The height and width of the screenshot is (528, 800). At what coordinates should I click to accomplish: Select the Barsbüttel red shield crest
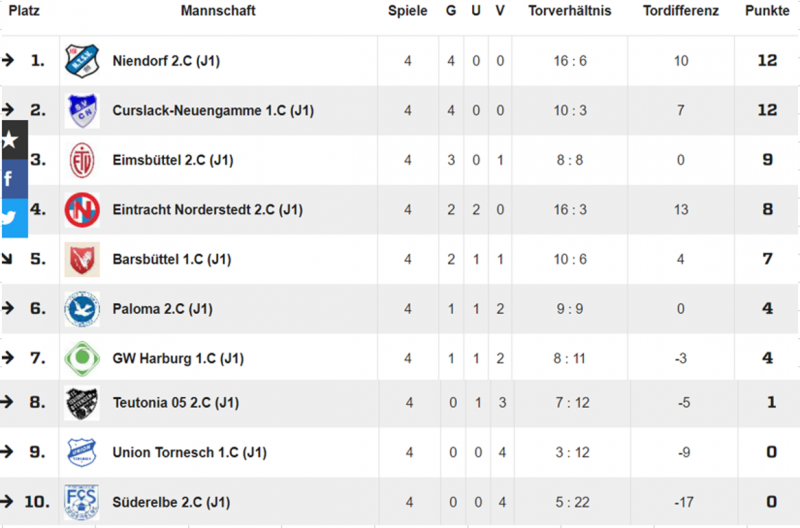[x=82, y=259]
